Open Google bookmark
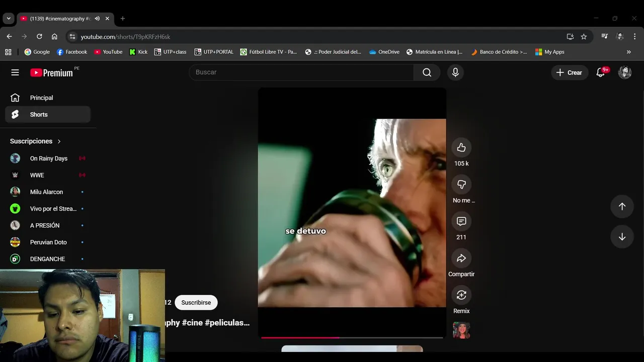The width and height of the screenshot is (644, 362). (37, 52)
